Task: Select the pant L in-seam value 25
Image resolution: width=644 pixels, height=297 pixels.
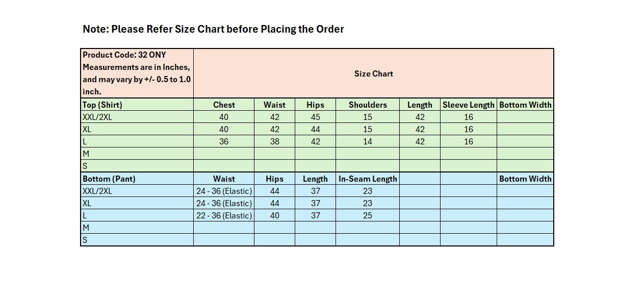Action: [368, 215]
